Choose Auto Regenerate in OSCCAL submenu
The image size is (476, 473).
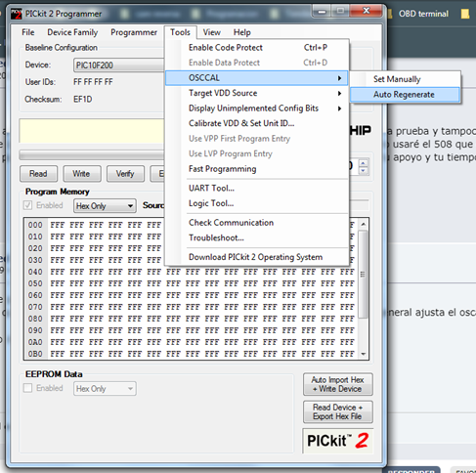tap(406, 95)
